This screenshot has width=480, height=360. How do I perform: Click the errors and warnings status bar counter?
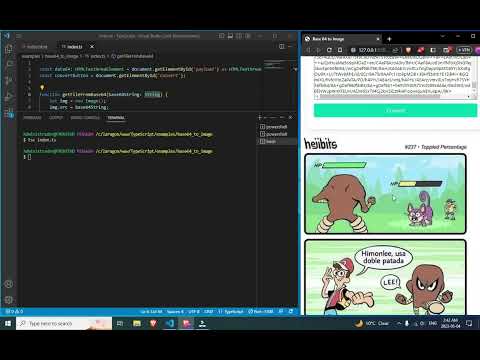point(15,311)
